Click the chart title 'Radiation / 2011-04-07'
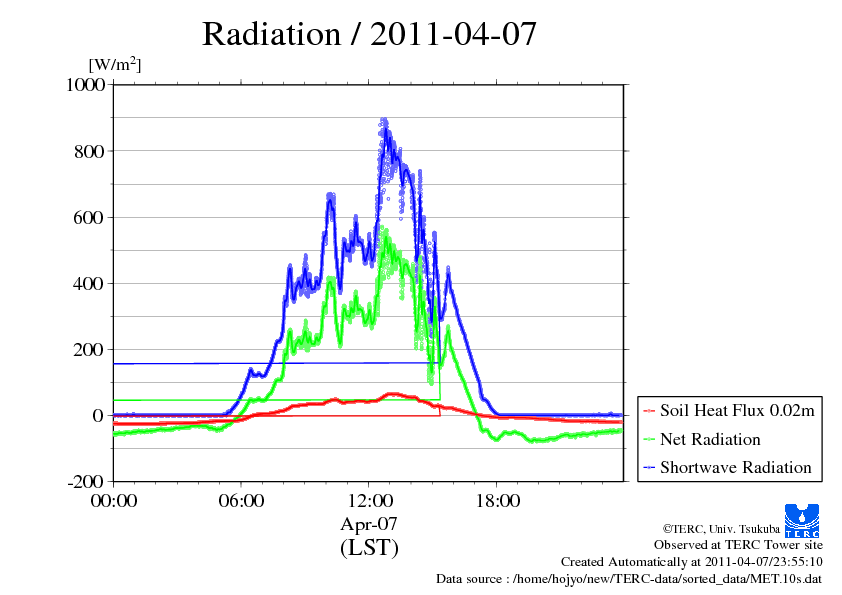The width and height of the screenshot is (842, 595). coord(369,34)
